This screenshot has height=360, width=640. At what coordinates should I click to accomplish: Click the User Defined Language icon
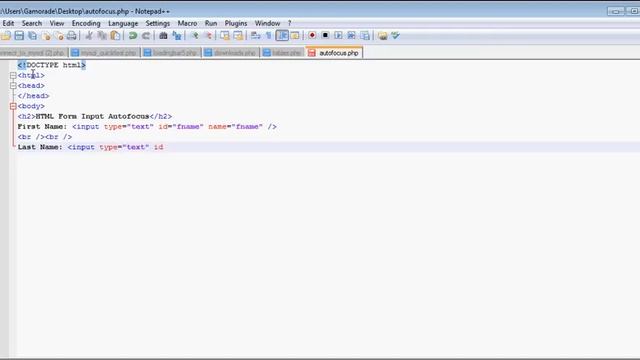pyautogui.click(x=295, y=36)
